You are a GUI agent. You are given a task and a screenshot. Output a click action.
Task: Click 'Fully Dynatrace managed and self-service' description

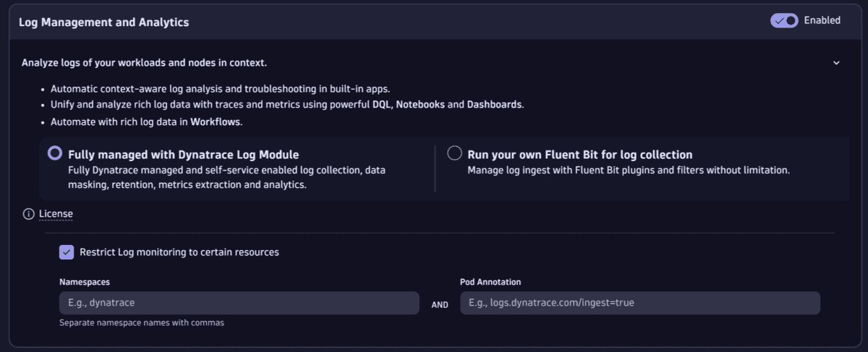tap(226, 178)
